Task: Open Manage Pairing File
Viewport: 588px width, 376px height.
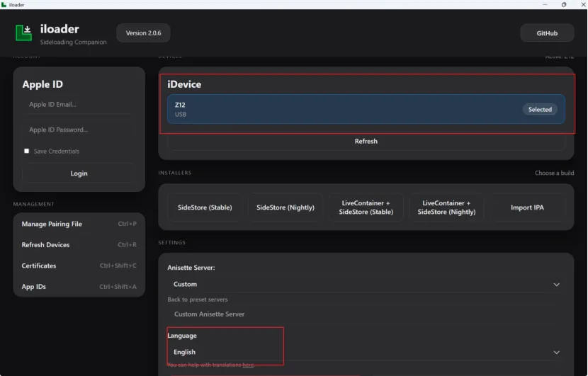Action: [79, 224]
